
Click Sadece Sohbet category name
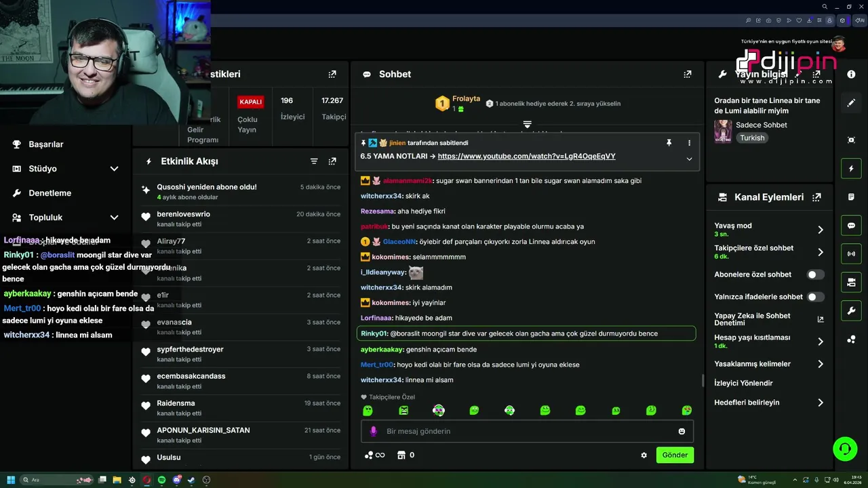pos(762,125)
